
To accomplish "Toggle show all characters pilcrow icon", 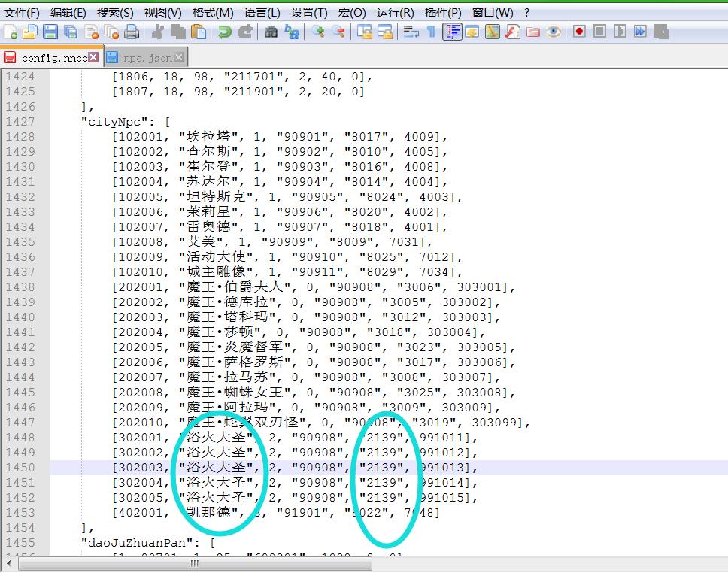I will pos(431,32).
